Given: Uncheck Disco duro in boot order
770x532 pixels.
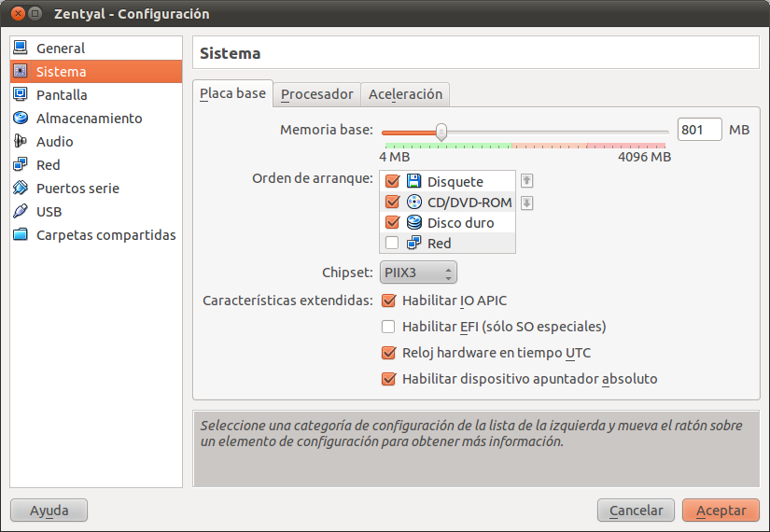Looking at the screenshot, I should [392, 222].
